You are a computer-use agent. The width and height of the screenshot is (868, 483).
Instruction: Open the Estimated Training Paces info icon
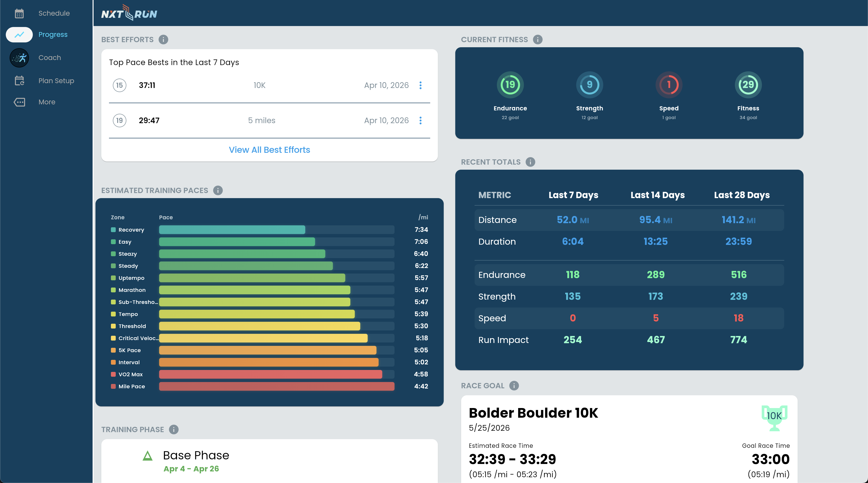218,190
